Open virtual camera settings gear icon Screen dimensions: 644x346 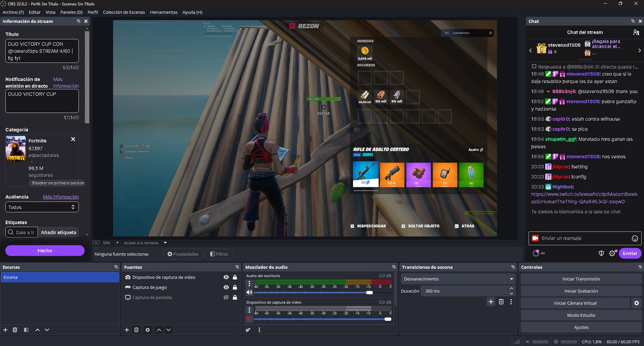(636, 303)
